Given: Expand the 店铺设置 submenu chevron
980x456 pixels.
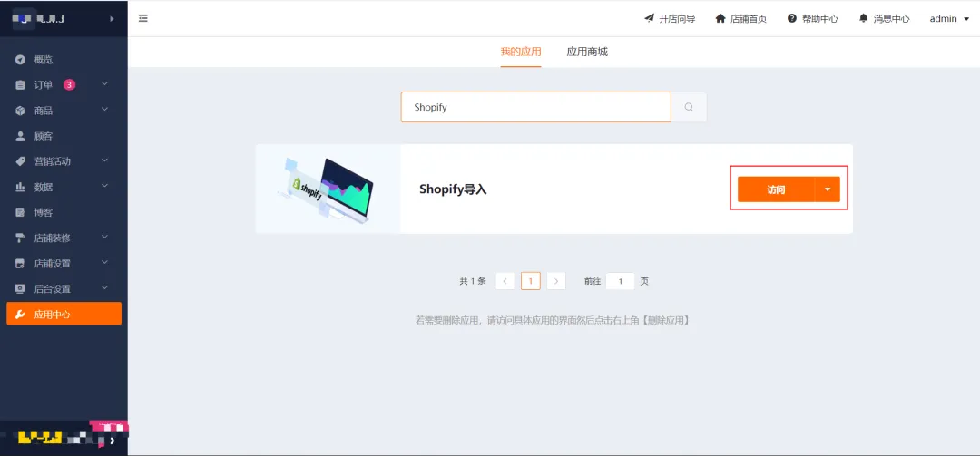Looking at the screenshot, I should (104, 262).
